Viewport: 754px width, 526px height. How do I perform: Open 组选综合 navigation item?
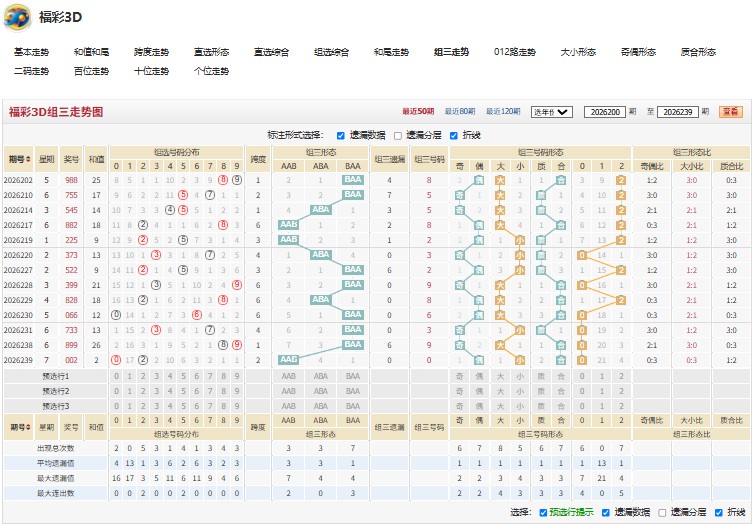(x=331, y=52)
